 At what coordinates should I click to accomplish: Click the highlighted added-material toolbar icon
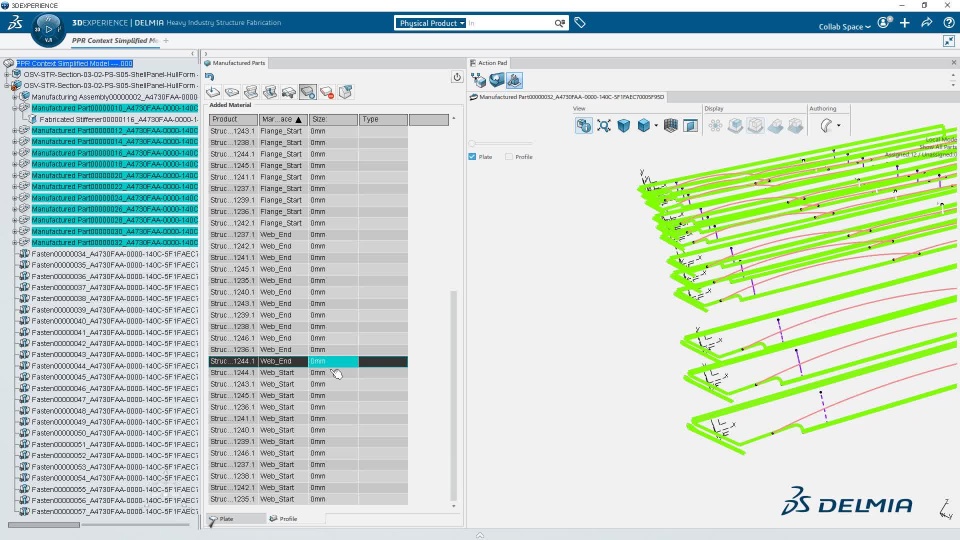click(x=308, y=92)
